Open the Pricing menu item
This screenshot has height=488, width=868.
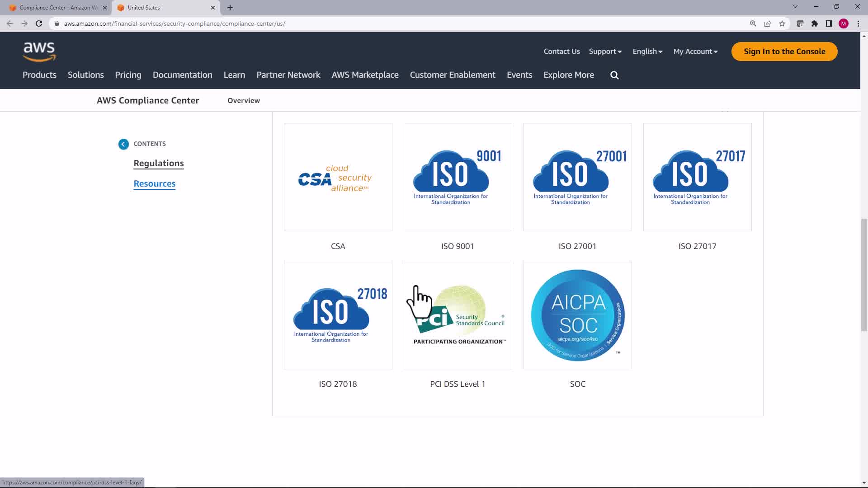pos(128,75)
